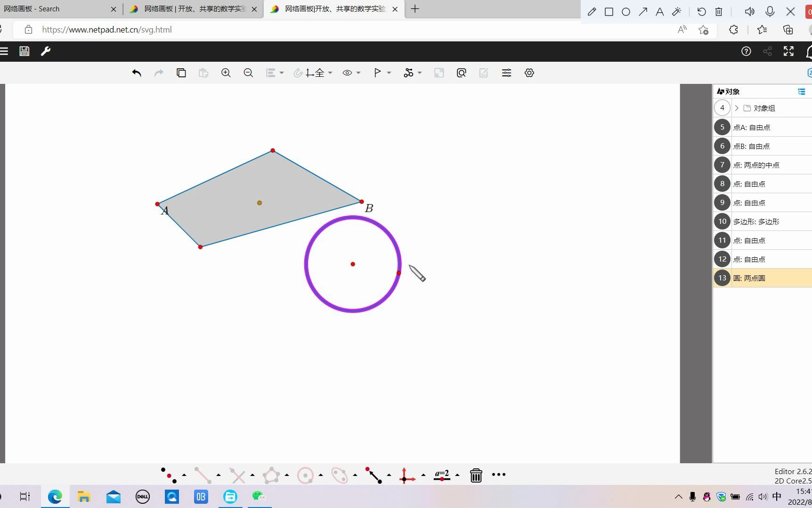
Task: Choose the circle annotation tool
Action: (x=626, y=12)
